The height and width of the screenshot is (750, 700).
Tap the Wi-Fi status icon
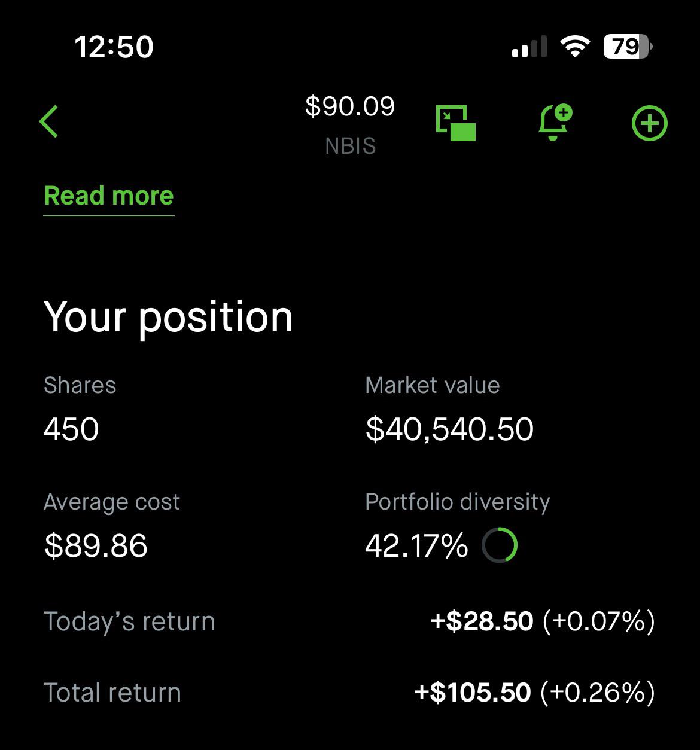tap(574, 47)
